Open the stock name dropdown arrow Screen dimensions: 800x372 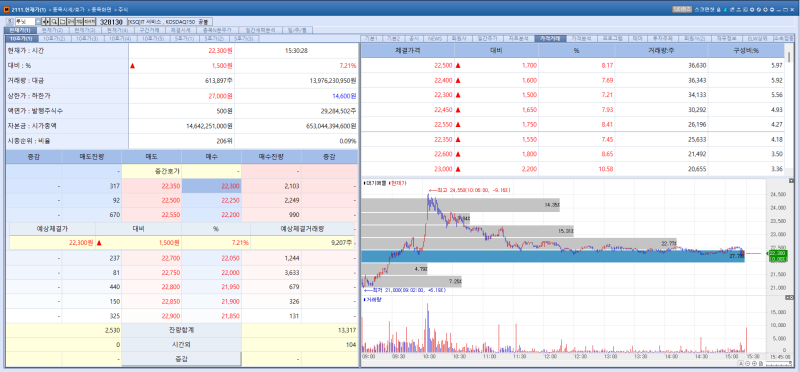click(38, 21)
